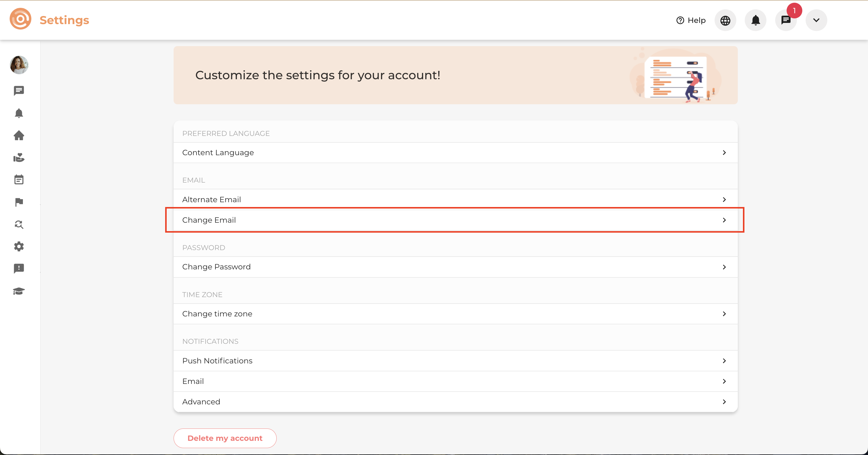
Task: Expand the account dropdown arrow
Action: (x=816, y=20)
